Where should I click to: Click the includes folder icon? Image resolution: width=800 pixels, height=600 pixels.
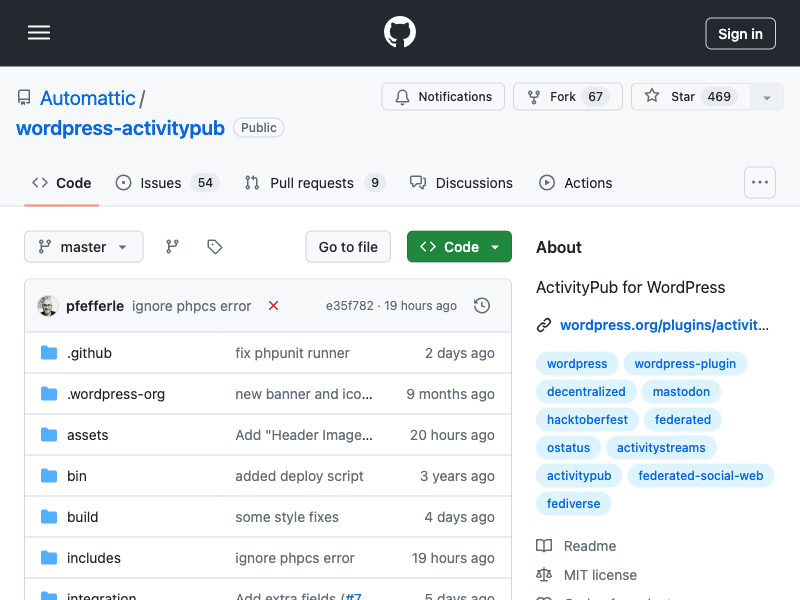(49, 558)
